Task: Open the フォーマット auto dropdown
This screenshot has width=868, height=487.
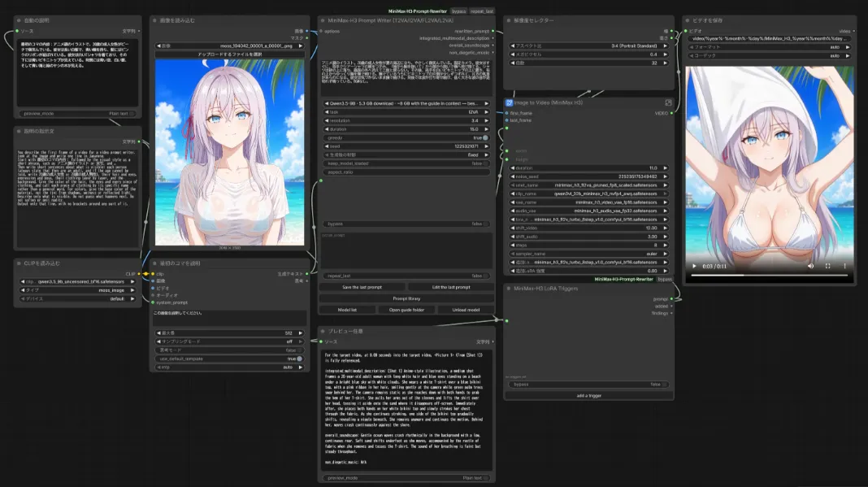Action: coord(770,47)
